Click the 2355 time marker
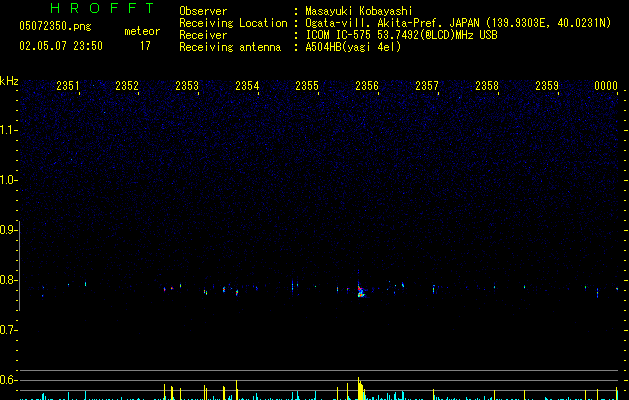 307,86
